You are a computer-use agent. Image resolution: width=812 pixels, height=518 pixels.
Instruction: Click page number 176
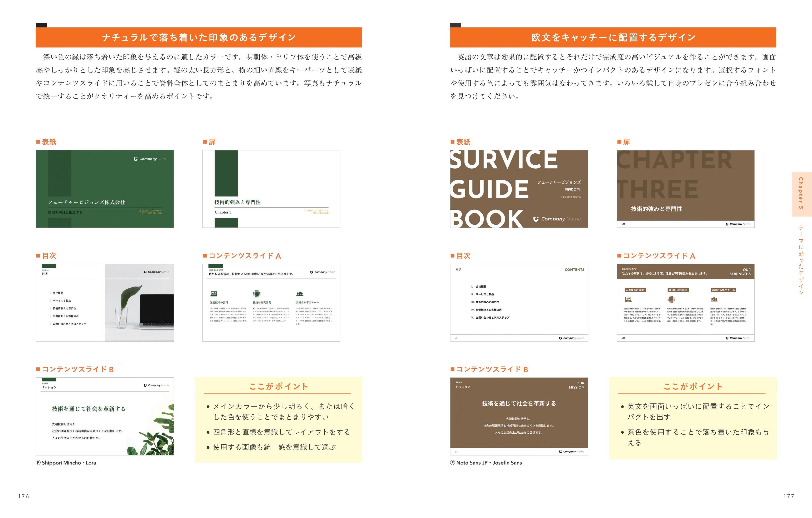pyautogui.click(x=23, y=496)
